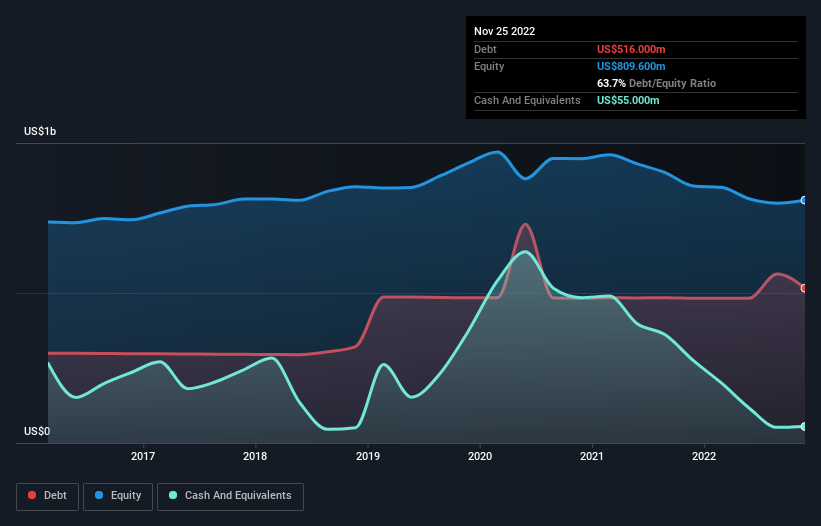Click the blue Equity legend dot
Image resolution: width=821 pixels, height=526 pixels.
(x=99, y=495)
